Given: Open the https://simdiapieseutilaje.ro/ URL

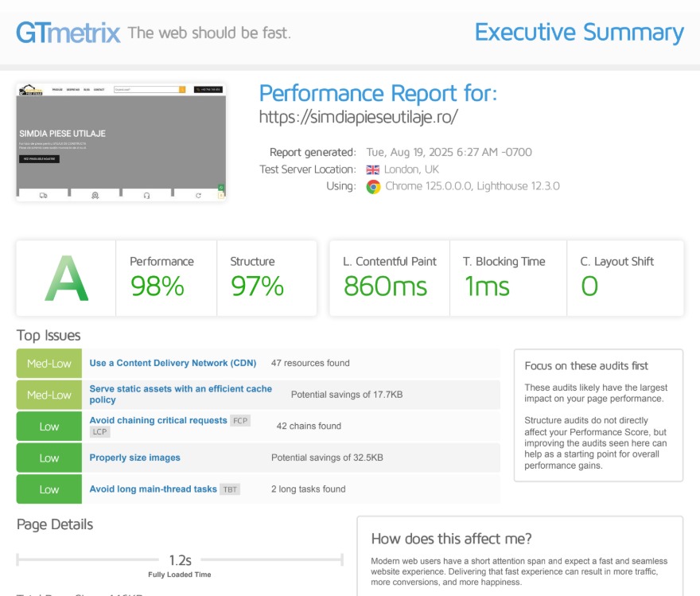Looking at the screenshot, I should click(359, 117).
